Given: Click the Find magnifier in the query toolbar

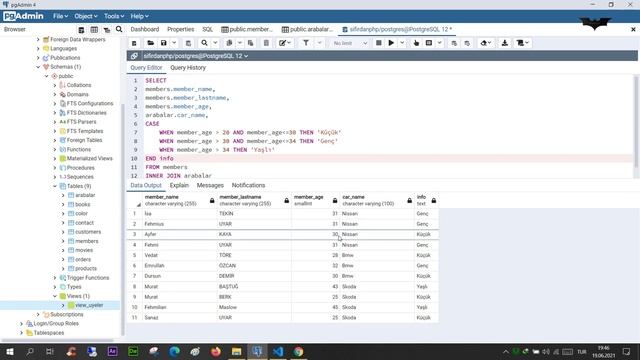Looking at the screenshot, I should pyautogui.click(x=204, y=43).
